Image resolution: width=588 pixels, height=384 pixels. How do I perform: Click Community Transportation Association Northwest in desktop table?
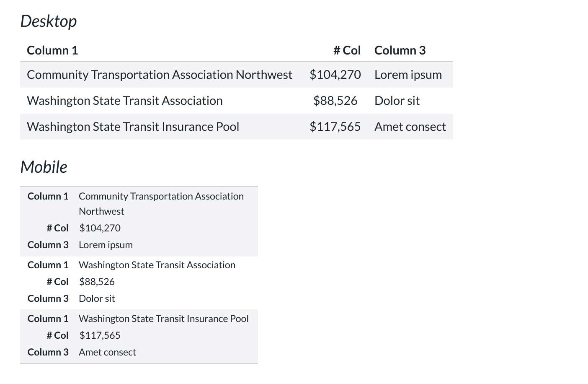coord(160,75)
